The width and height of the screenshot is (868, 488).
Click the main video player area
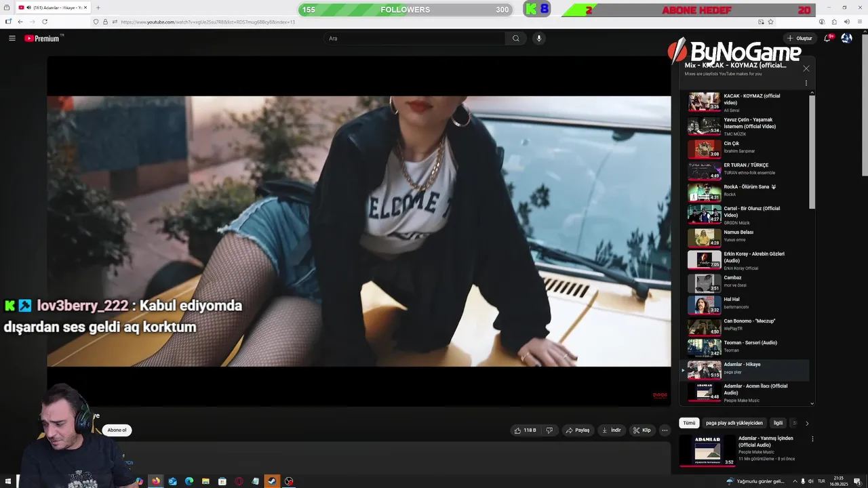pos(359,231)
